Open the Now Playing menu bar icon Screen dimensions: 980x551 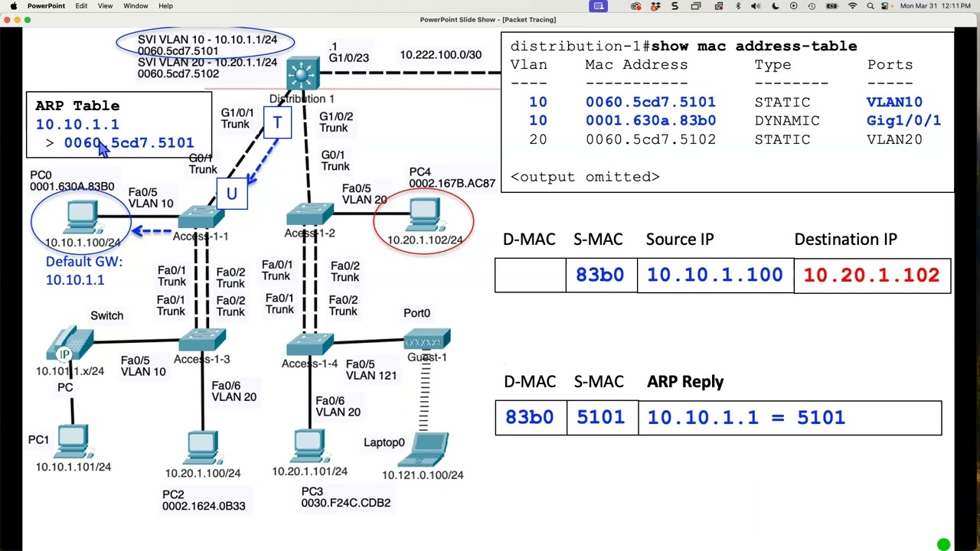pyautogui.click(x=793, y=6)
